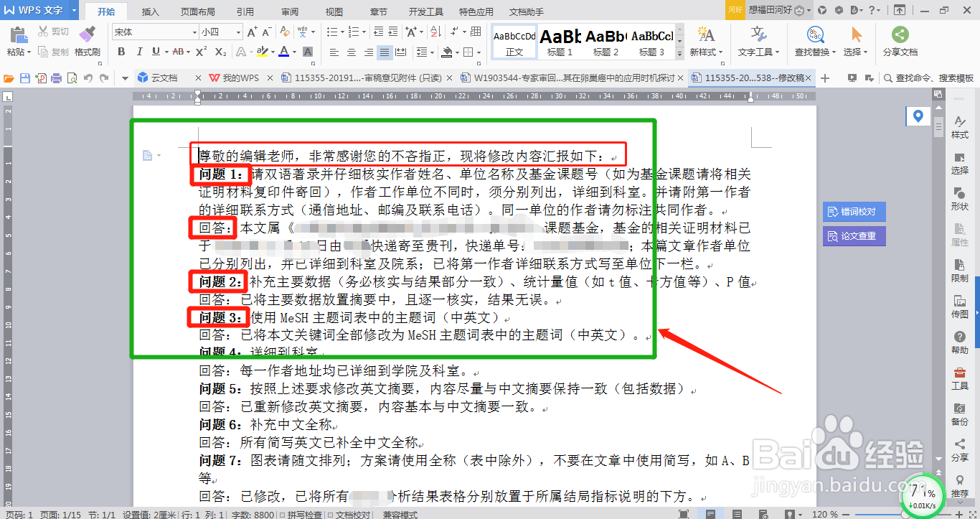Apply the 标题 1 style

(560, 42)
